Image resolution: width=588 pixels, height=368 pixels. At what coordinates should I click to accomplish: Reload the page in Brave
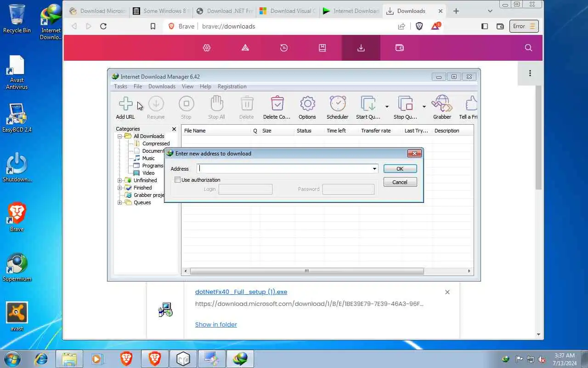tap(103, 26)
